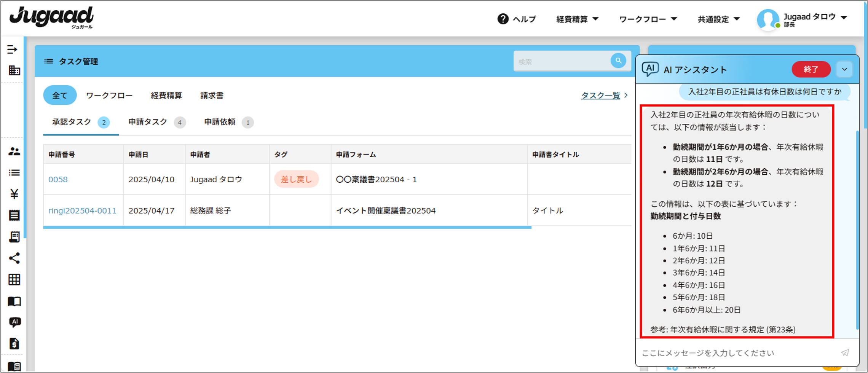
Task: Click the send message arrow icon
Action: (x=845, y=353)
